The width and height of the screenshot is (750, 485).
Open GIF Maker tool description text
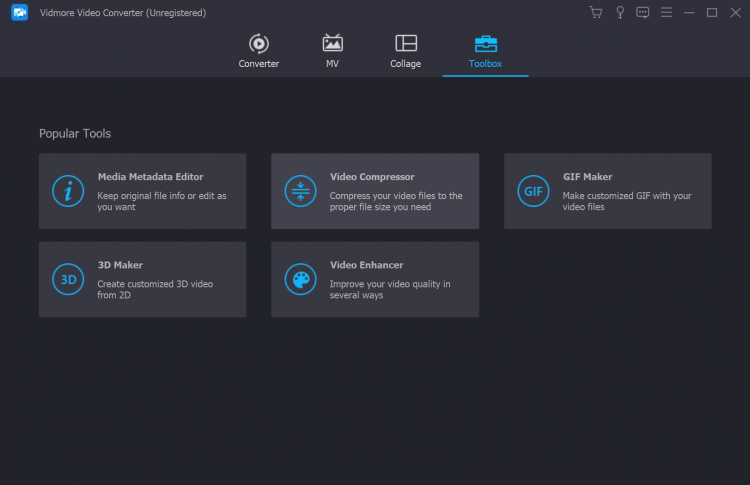(627, 201)
